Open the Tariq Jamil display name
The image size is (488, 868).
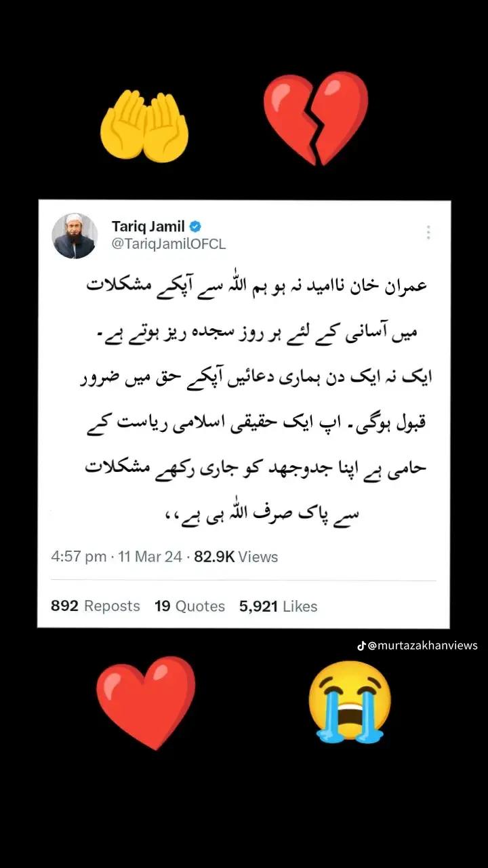click(149, 227)
